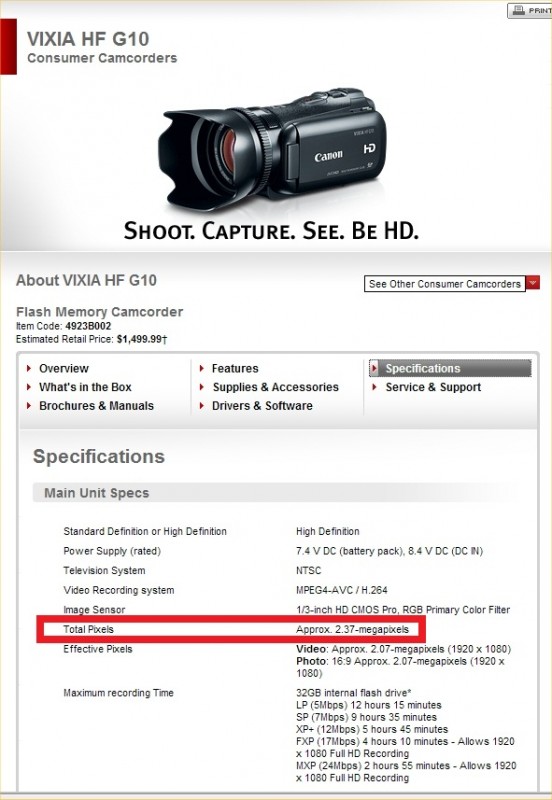Click the arrow beside What's in the Box

point(29,387)
